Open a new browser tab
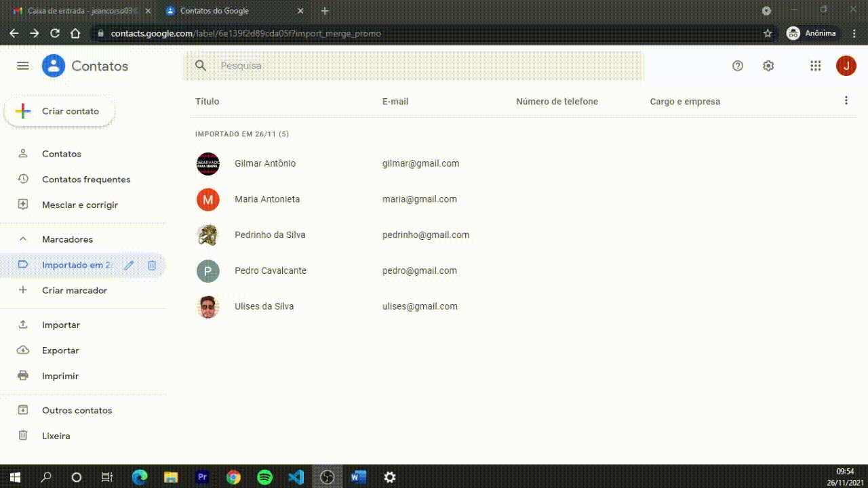Image resolution: width=868 pixels, height=488 pixels. (325, 11)
